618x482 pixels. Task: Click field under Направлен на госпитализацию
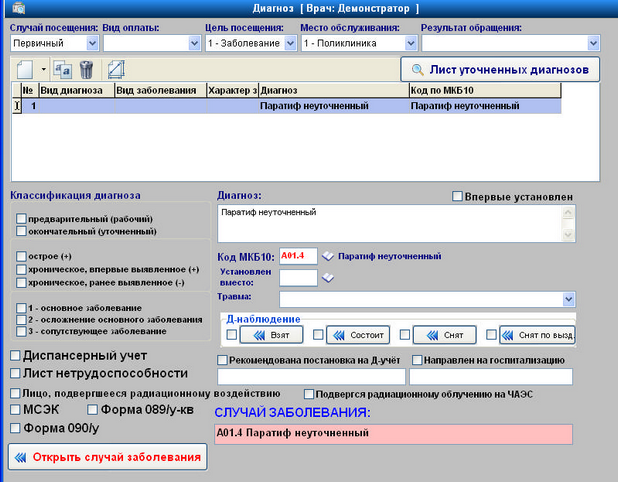tap(491, 377)
